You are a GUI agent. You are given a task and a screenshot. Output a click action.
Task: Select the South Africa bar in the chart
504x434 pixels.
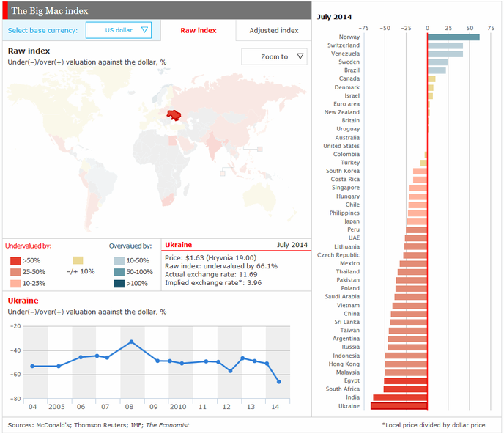pos(405,389)
